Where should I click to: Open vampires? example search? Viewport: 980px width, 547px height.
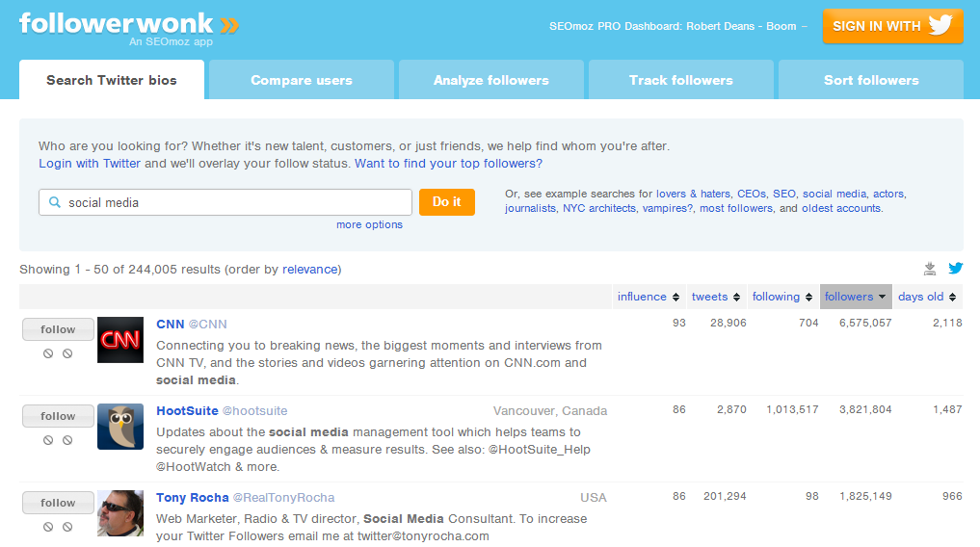pos(668,209)
